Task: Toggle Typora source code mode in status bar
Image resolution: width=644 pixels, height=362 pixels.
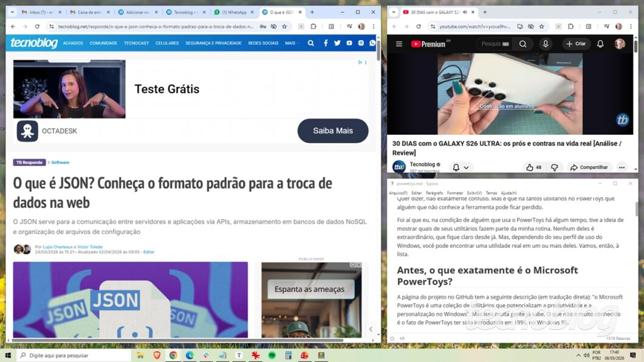Action: tap(402, 338)
